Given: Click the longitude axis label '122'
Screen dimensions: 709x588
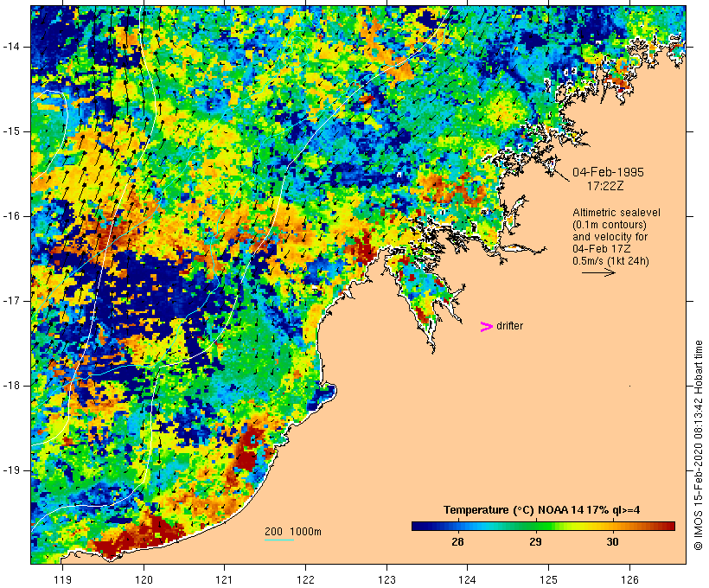Looking at the screenshot, I should coord(306,580).
